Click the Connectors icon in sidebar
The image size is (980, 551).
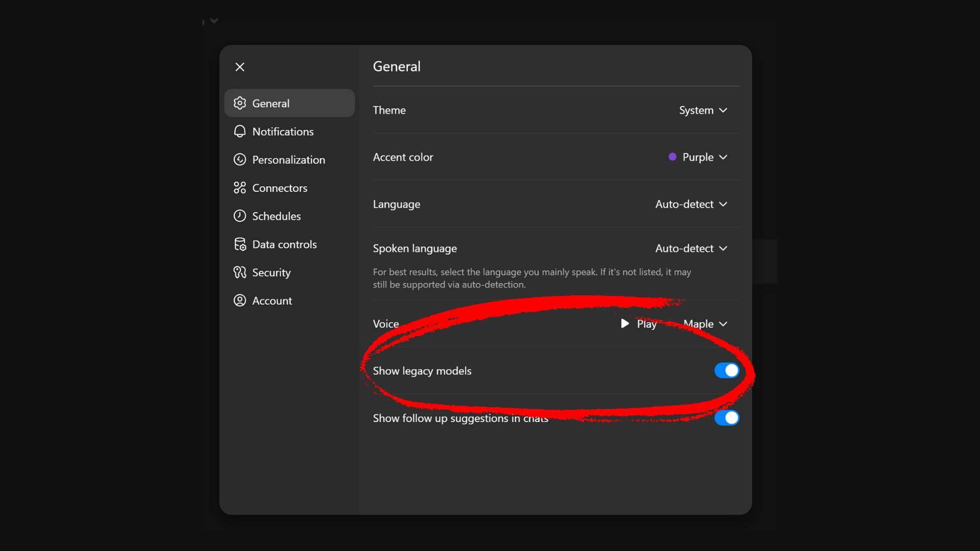[x=240, y=187]
